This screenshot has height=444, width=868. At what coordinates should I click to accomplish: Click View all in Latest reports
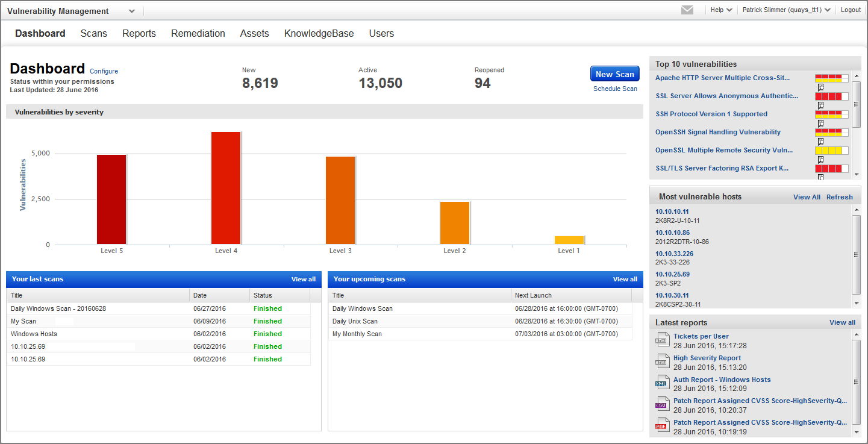842,322
